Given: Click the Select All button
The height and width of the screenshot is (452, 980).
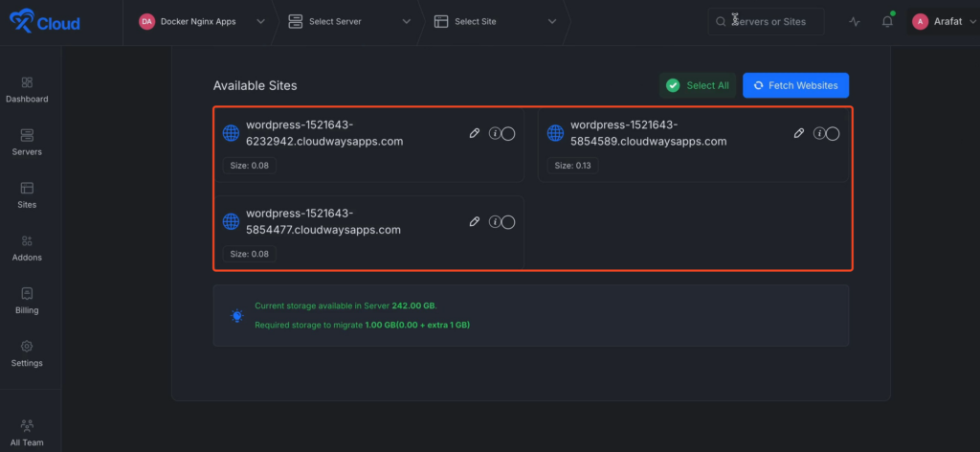Looking at the screenshot, I should pos(698,85).
